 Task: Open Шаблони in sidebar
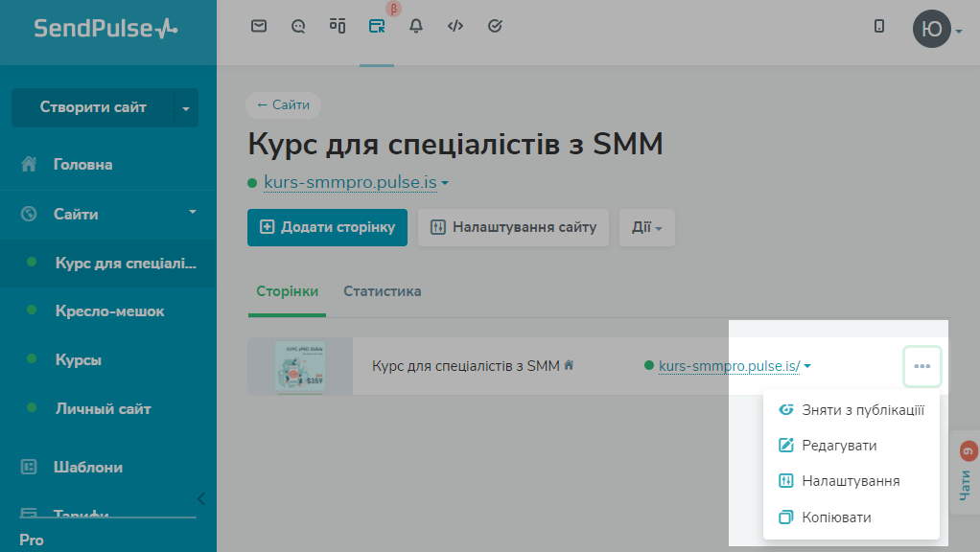click(x=88, y=467)
